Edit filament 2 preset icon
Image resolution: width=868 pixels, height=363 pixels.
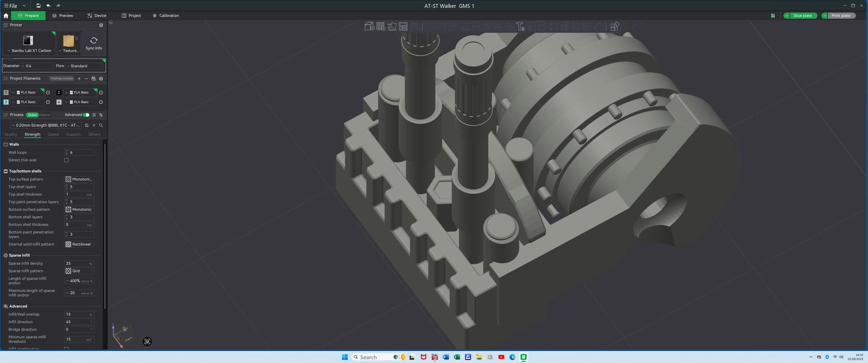(101, 93)
